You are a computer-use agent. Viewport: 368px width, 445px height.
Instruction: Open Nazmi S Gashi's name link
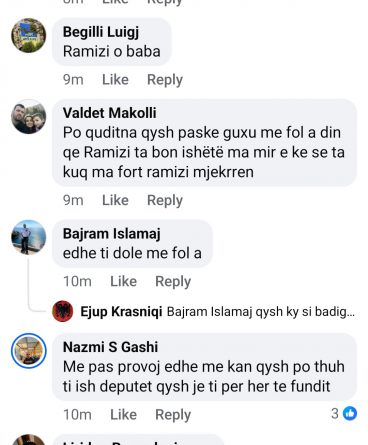click(x=110, y=347)
